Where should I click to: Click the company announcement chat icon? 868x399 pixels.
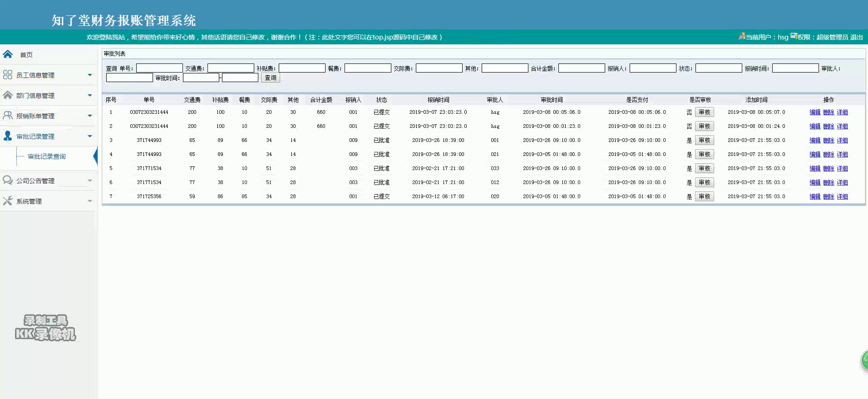point(8,180)
